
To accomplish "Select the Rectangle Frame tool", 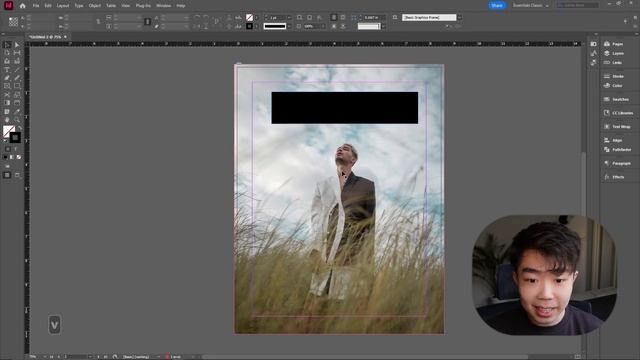I will point(7,86).
